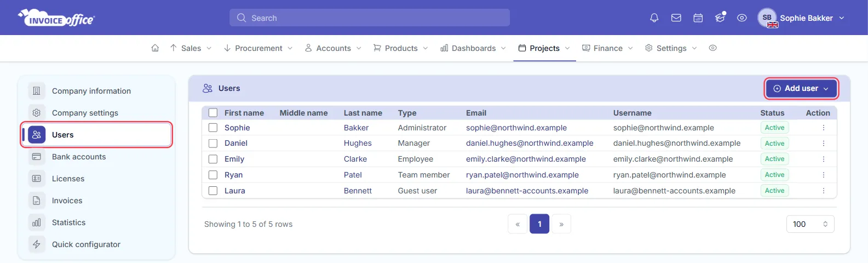Click the Quick configurator lightning icon
The width and height of the screenshot is (868, 263).
37,244
